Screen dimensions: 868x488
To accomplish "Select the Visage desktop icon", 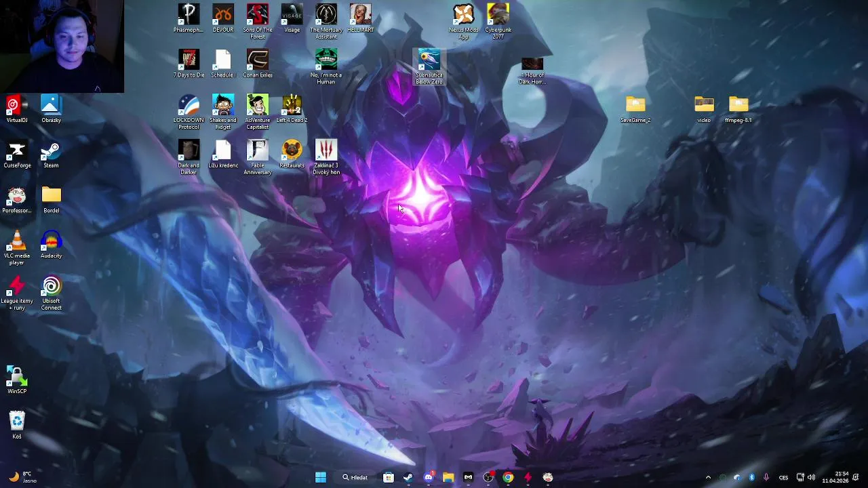I will (292, 18).
